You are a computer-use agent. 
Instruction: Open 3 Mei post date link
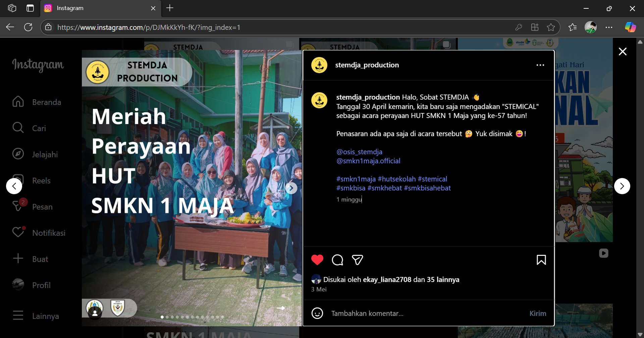(x=319, y=289)
